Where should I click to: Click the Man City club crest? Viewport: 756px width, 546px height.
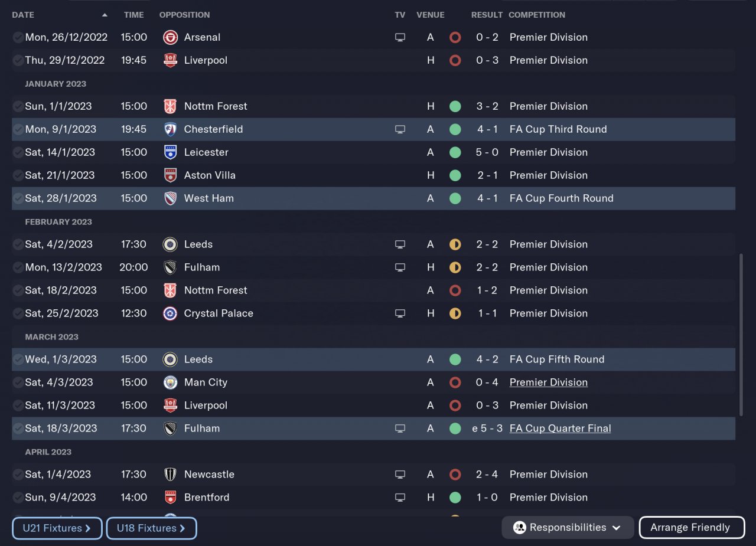170,382
